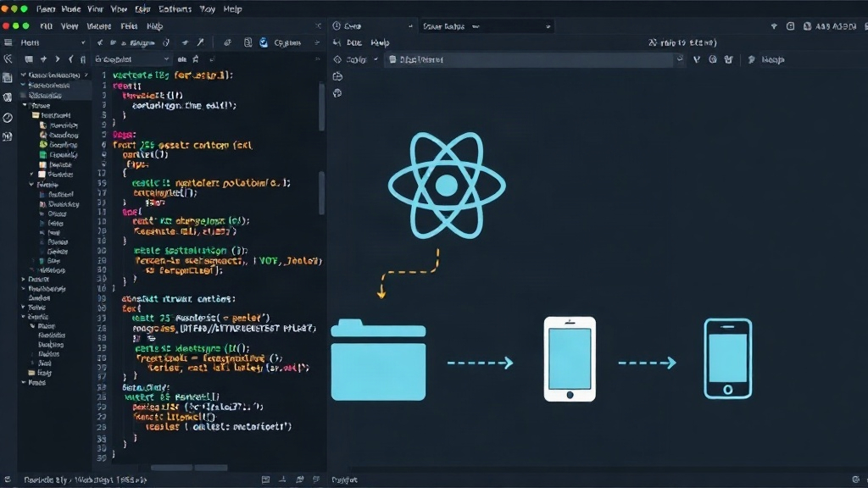The image size is (868, 488).
Task: Click the document page toolbar icon
Action: point(248,42)
